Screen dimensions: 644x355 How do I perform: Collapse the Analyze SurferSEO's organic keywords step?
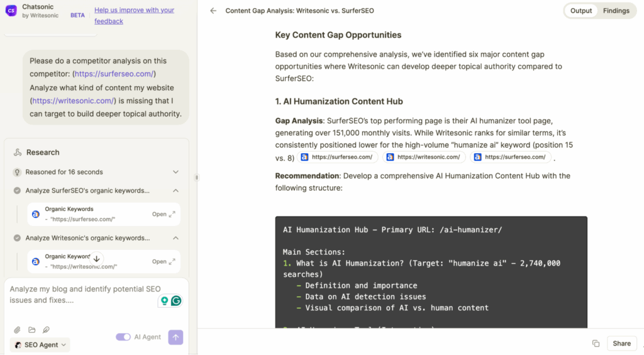[x=175, y=191]
